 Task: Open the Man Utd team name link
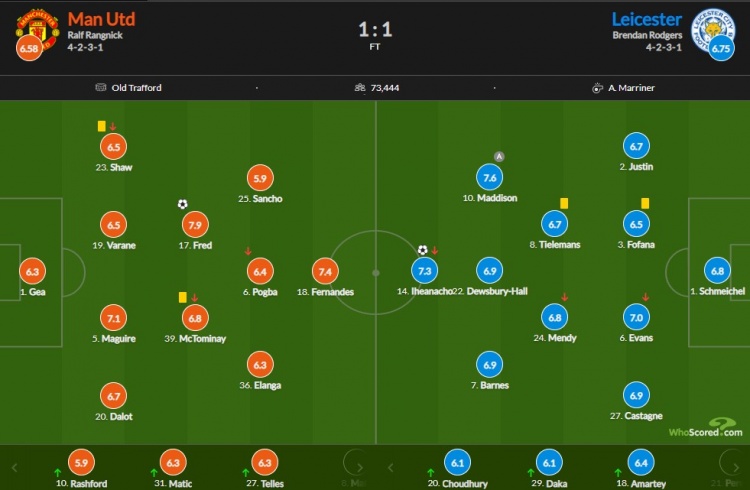click(x=101, y=19)
